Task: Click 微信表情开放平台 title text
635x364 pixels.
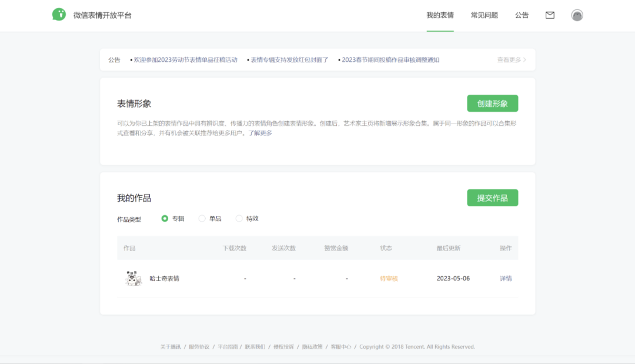Action: (x=102, y=15)
